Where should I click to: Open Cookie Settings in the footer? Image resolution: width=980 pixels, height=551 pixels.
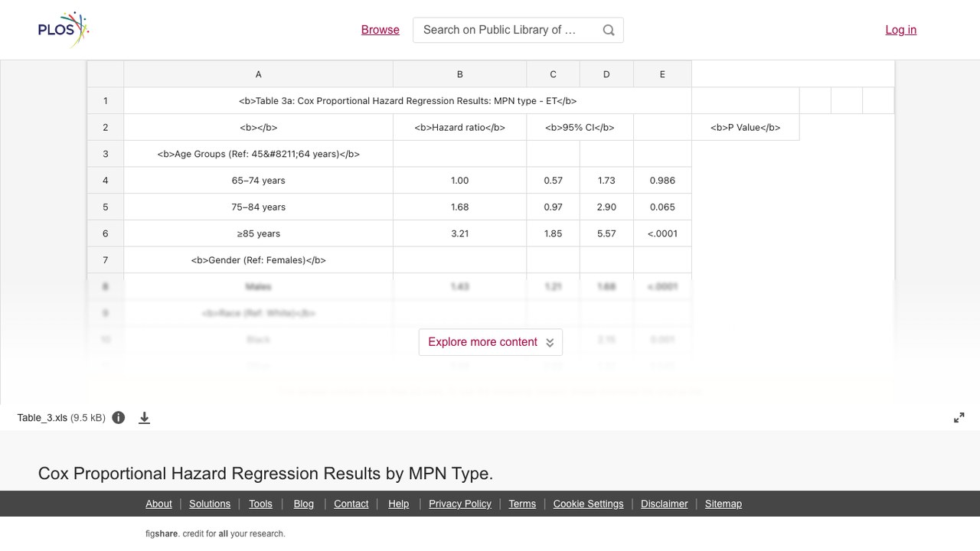pyautogui.click(x=588, y=504)
